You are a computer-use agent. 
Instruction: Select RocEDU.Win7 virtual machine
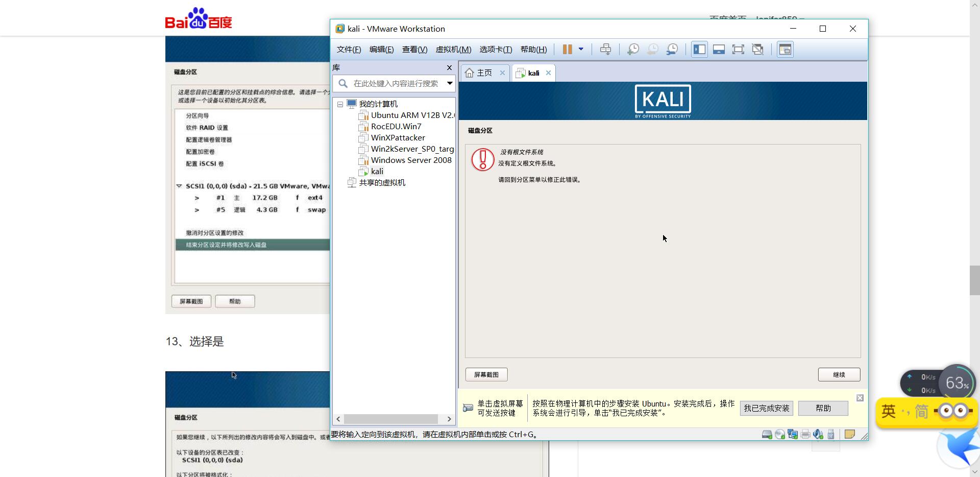coord(396,126)
